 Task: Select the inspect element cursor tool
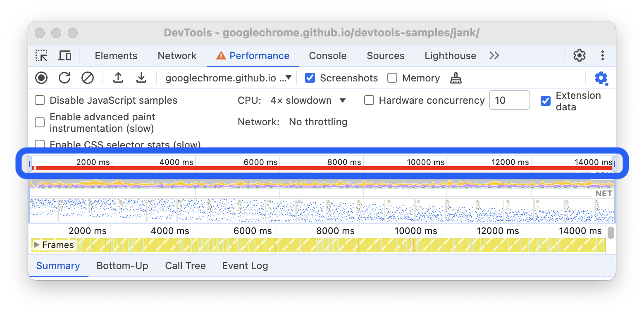[41, 55]
